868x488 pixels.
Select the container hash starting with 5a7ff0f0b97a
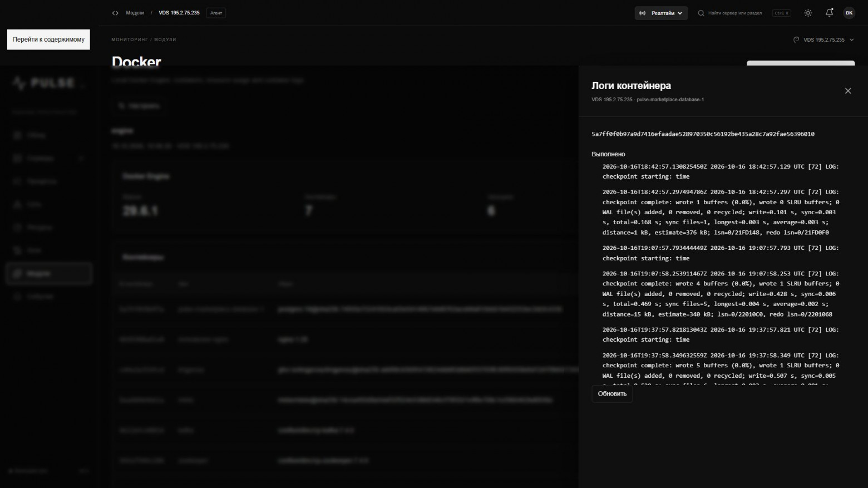703,134
